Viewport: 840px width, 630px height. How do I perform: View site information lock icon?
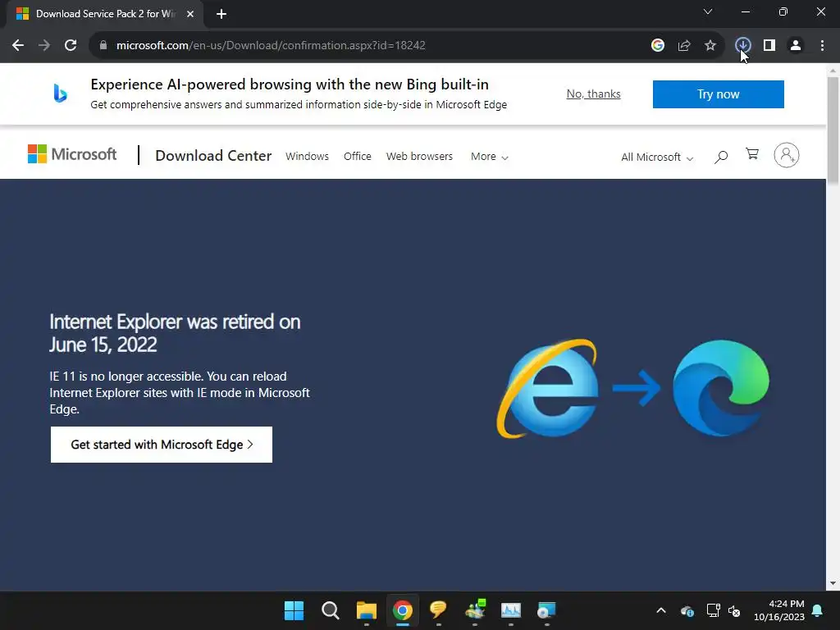pyautogui.click(x=103, y=46)
